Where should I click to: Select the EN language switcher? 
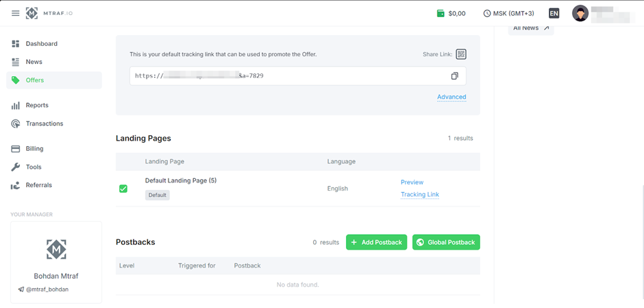click(554, 13)
